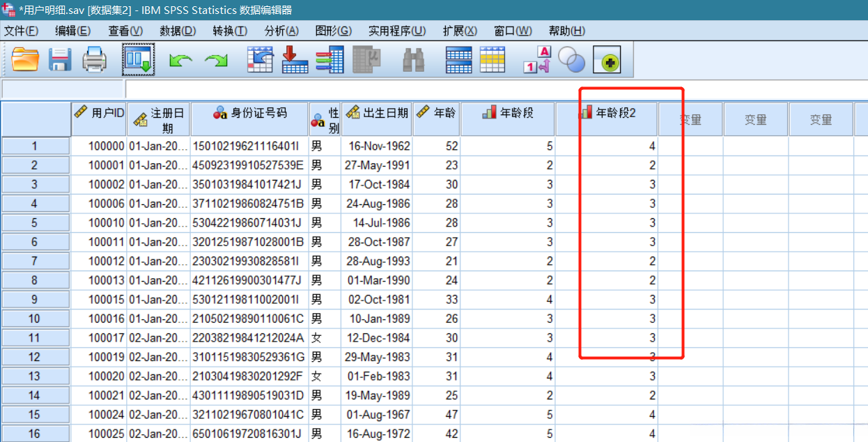The width and height of the screenshot is (868, 442).
Task: Click the cell editor input bar
Action: (496, 89)
